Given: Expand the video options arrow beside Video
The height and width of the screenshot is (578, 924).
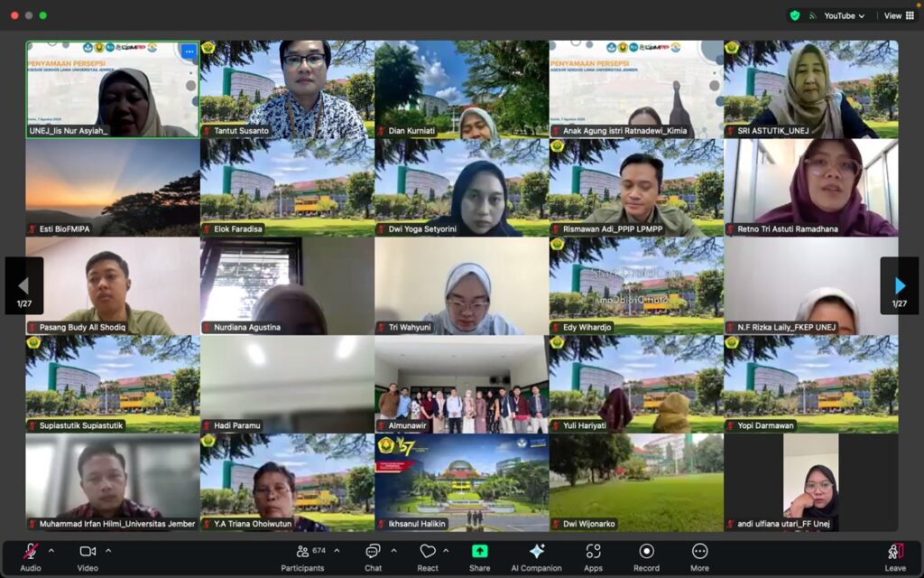Looking at the screenshot, I should click(108, 550).
